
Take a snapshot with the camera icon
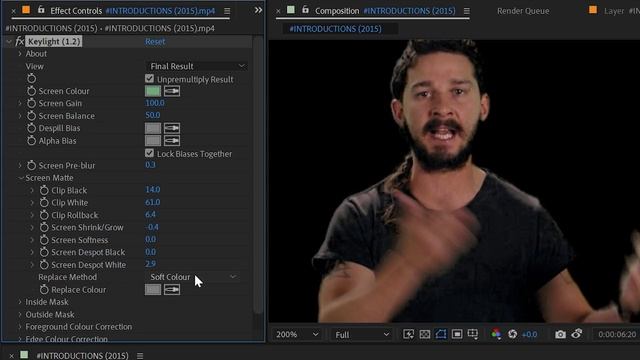tap(560, 334)
